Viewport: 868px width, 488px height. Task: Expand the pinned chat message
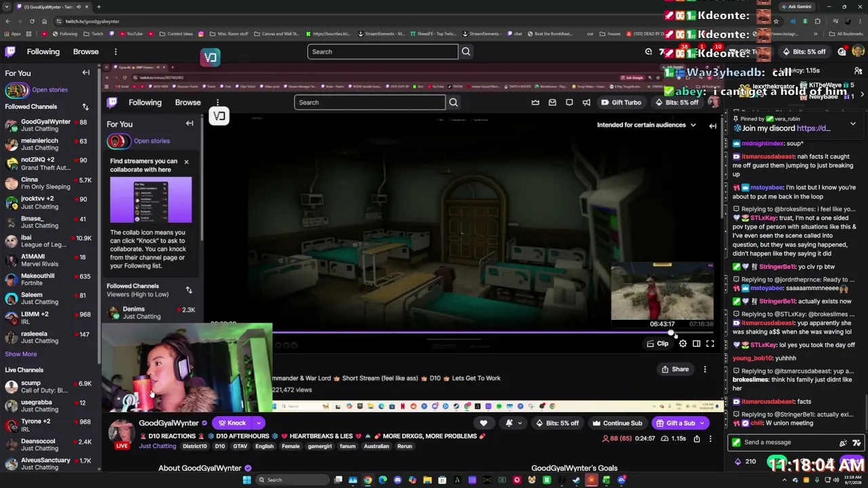[x=852, y=124]
